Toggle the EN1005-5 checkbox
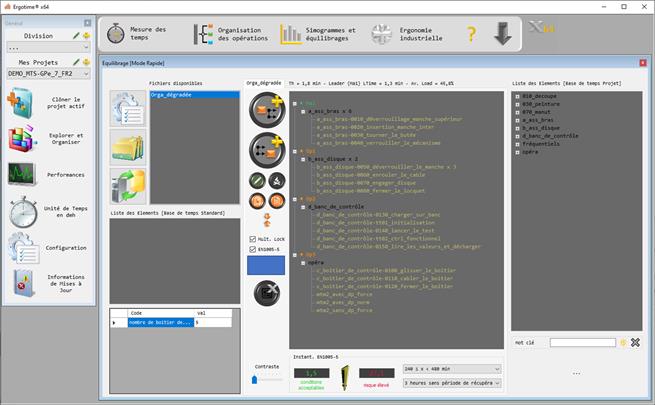Screen dimensions: 655x405 pos(254,249)
